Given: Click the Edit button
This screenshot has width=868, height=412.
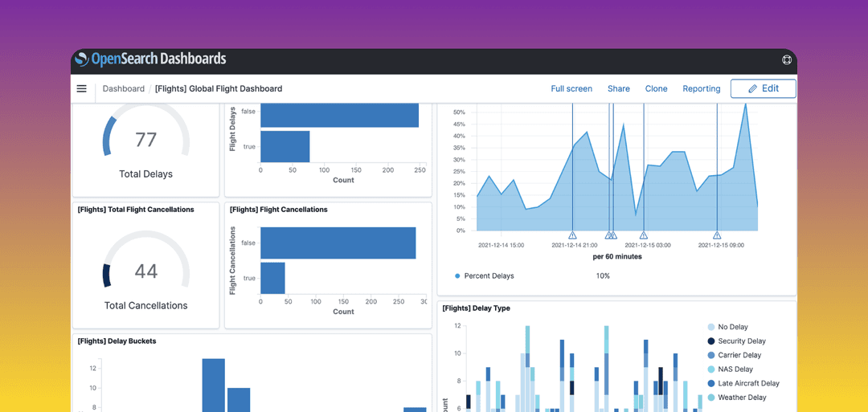Looking at the screenshot, I should tap(764, 88).
